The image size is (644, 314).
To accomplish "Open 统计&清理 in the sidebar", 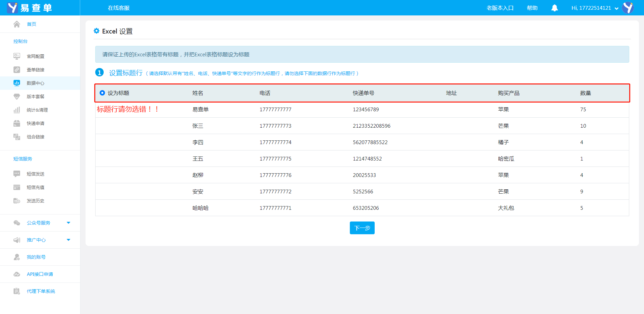I will pyautogui.click(x=37, y=110).
